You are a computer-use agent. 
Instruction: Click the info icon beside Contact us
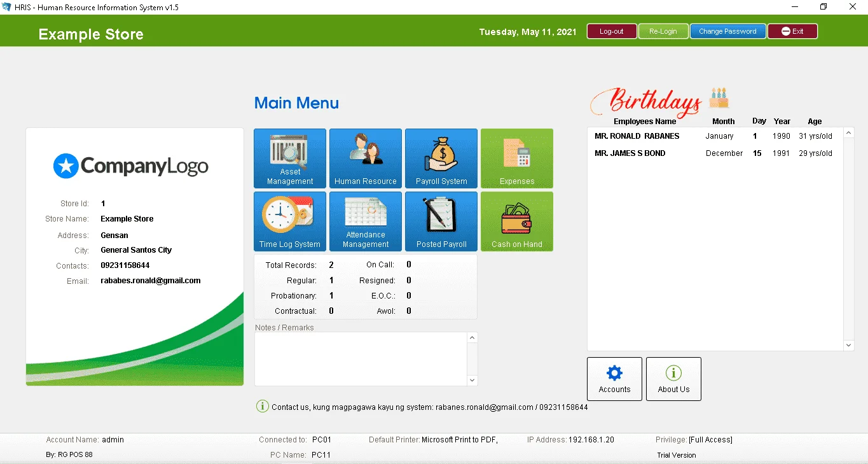pos(262,406)
